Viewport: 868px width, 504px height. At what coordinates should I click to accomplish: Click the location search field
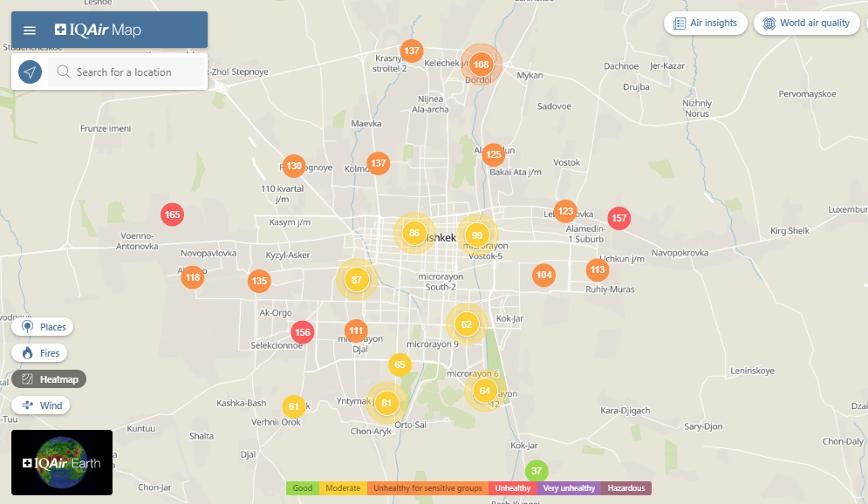pos(131,72)
